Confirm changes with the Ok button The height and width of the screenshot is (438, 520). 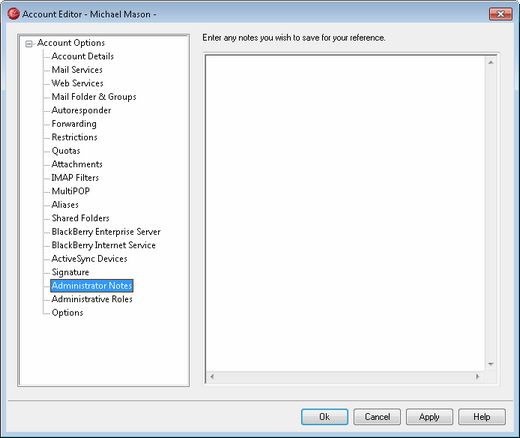click(324, 417)
